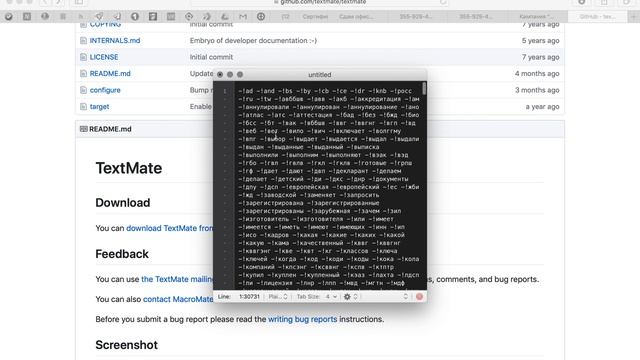This screenshot has height=360, width=640.
Task: Open the configure file link
Action: point(105,90)
